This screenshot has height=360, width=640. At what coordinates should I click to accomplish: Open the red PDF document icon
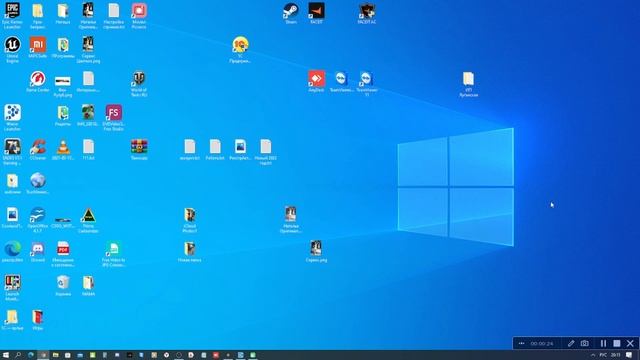[x=63, y=254]
